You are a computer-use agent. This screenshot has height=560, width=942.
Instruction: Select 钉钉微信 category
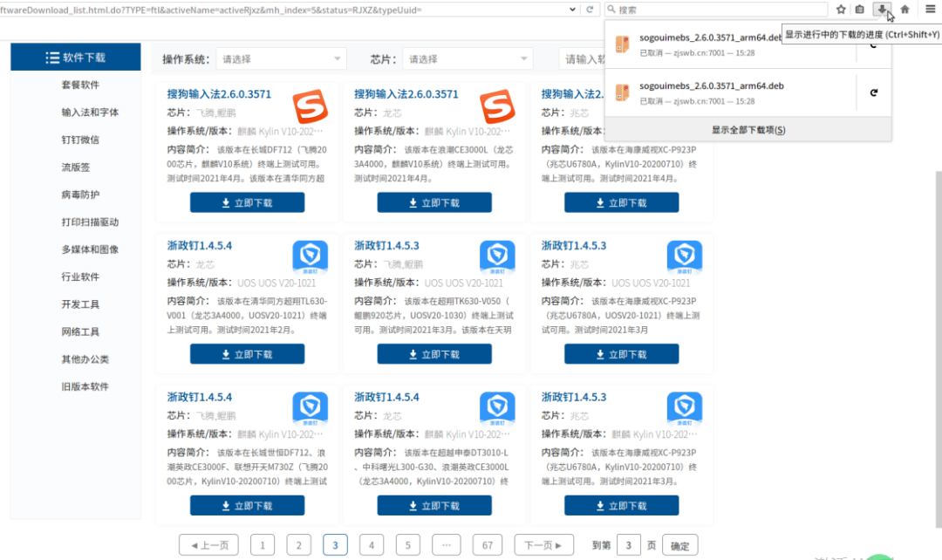(80, 140)
